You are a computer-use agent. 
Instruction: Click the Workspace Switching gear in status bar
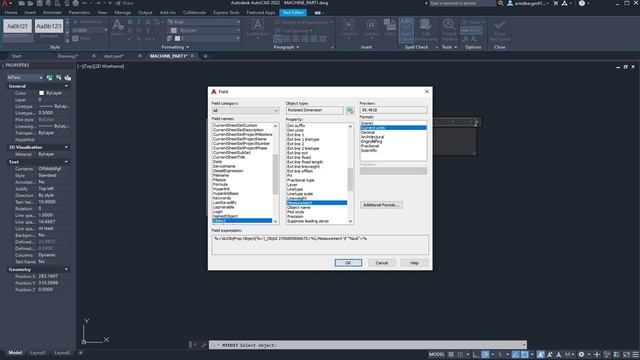pyautogui.click(x=581, y=354)
